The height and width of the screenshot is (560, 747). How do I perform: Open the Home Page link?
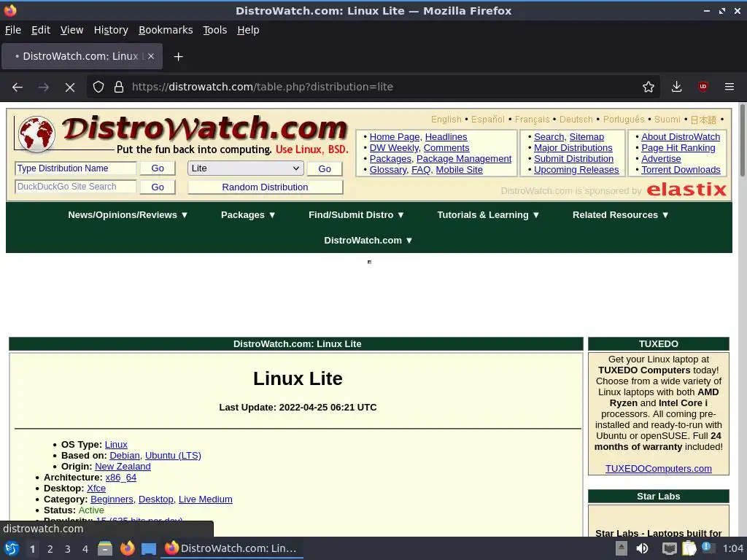point(395,137)
